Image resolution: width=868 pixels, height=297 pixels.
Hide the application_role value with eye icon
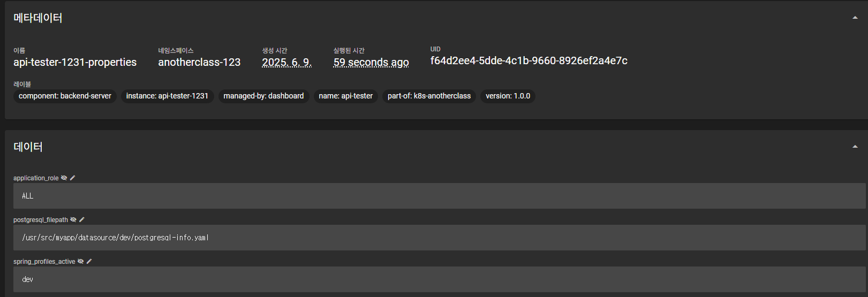coord(64,178)
